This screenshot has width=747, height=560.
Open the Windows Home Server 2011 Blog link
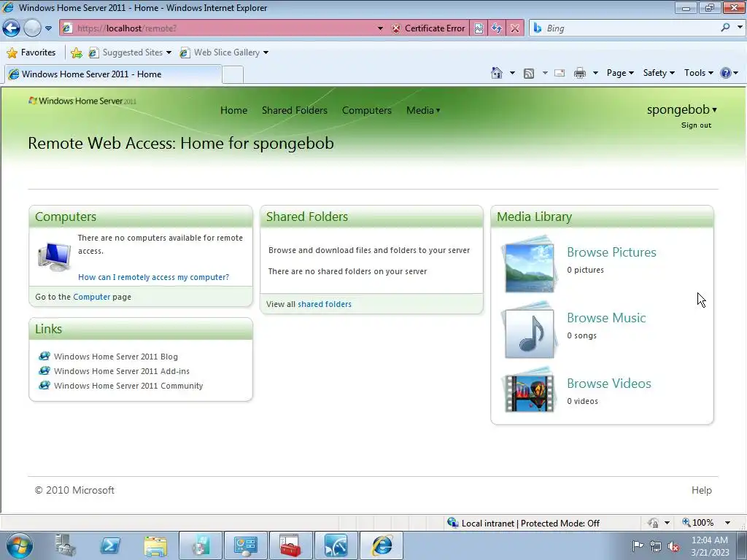tap(116, 357)
